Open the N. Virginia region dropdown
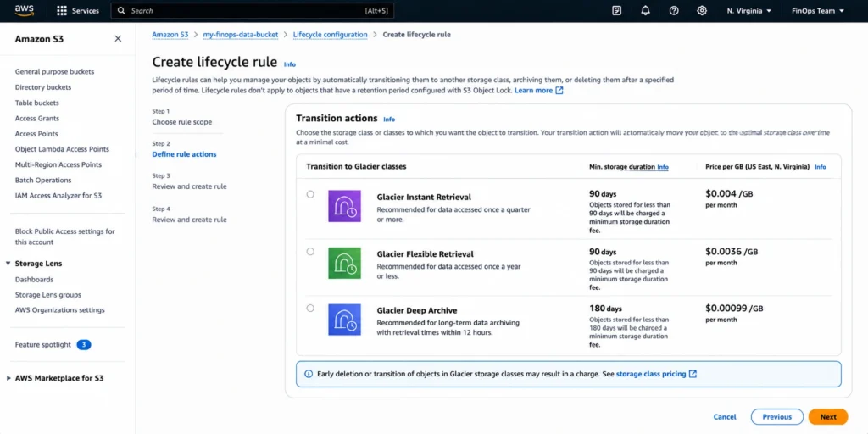The height and width of the screenshot is (434, 868). tap(749, 10)
